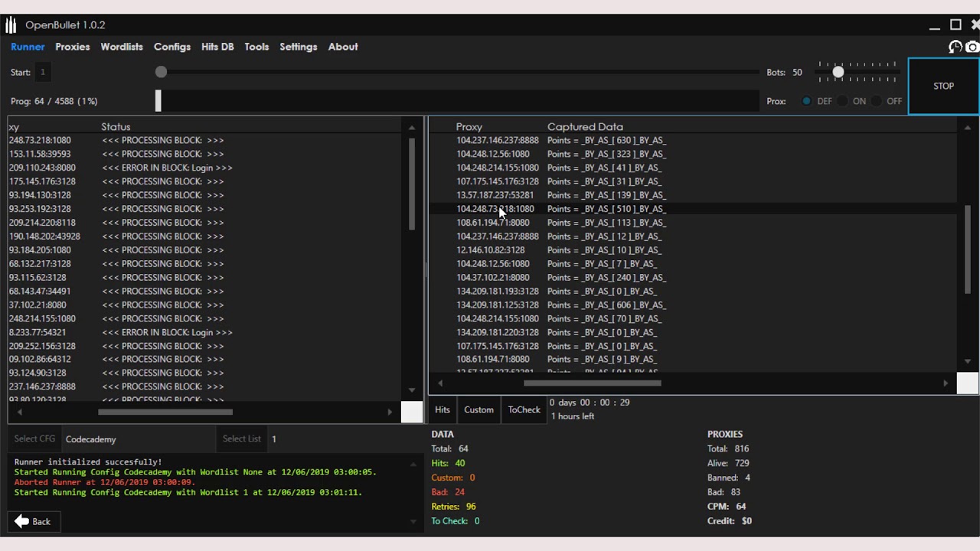The image size is (980, 551).
Task: Click the Back arrow icon
Action: click(23, 521)
